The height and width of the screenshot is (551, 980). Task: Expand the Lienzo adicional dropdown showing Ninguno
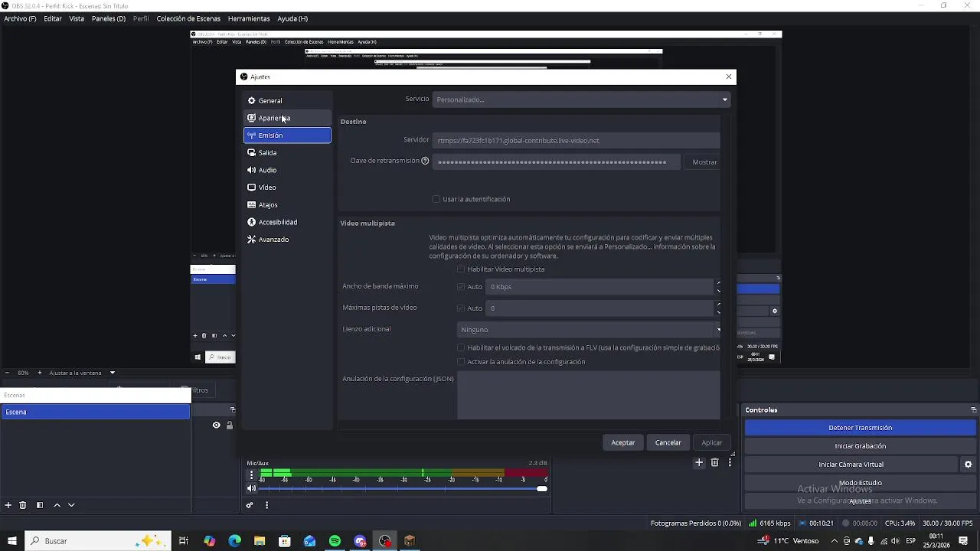click(589, 330)
